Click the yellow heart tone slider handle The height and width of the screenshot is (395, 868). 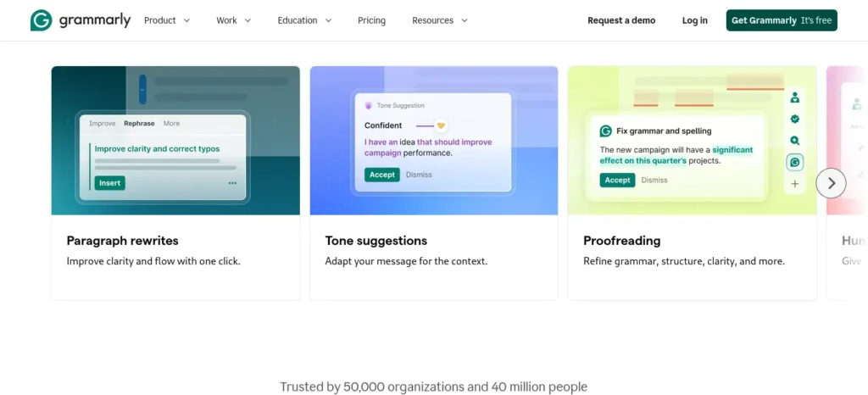click(x=441, y=125)
